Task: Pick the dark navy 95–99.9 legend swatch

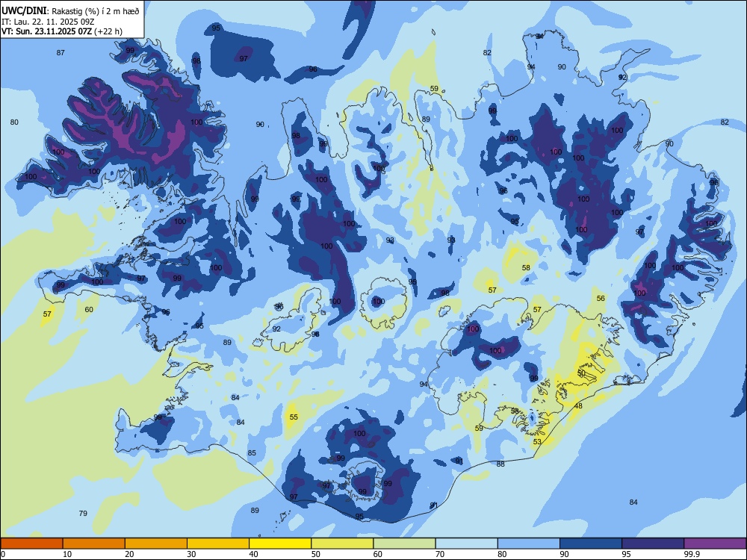Action: click(653, 544)
